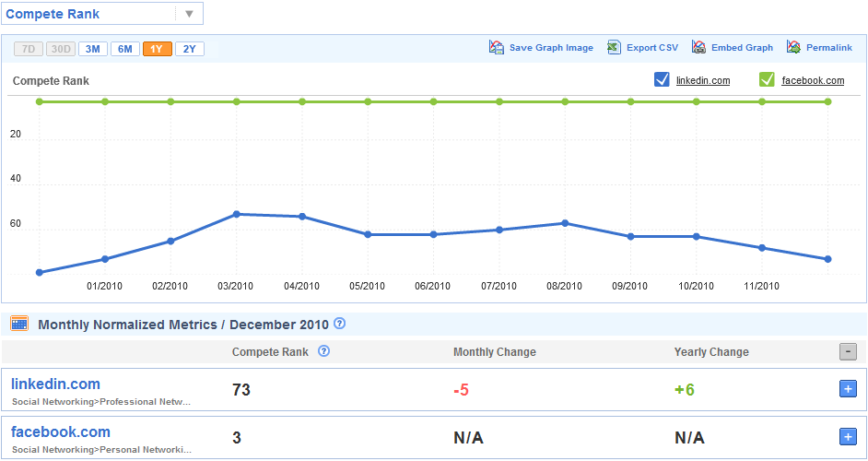Screen dimensions: 868x461
Task: Click the Save Graph Image icon
Action: tap(497, 47)
